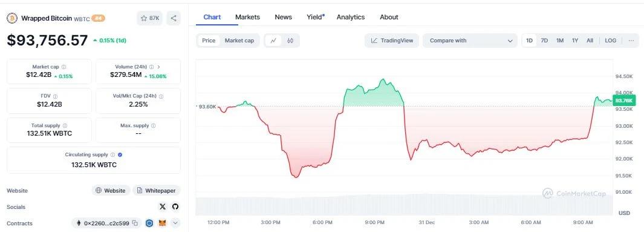Open the TradingView chart button

pyautogui.click(x=392, y=41)
